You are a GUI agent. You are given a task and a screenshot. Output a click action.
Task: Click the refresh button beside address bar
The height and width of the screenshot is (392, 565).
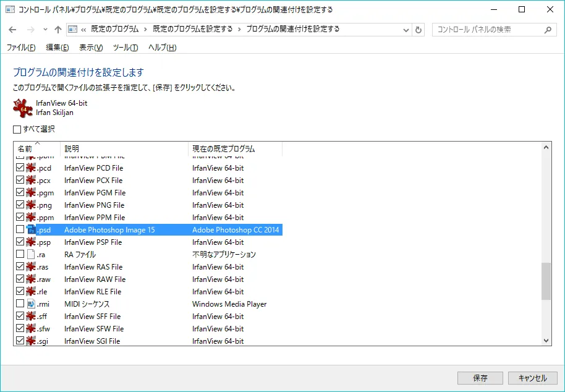[x=419, y=30]
